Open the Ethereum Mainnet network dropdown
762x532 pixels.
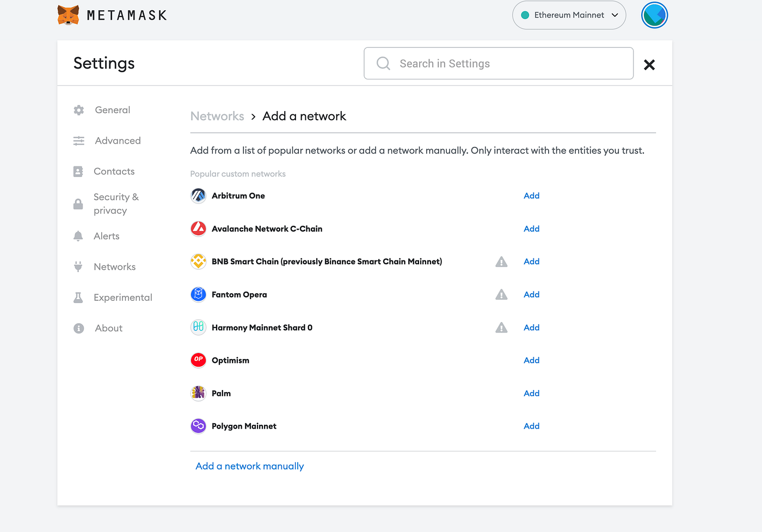(569, 15)
